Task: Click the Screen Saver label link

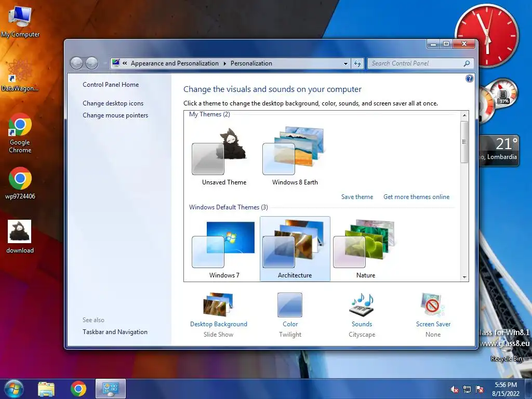Action: click(433, 324)
